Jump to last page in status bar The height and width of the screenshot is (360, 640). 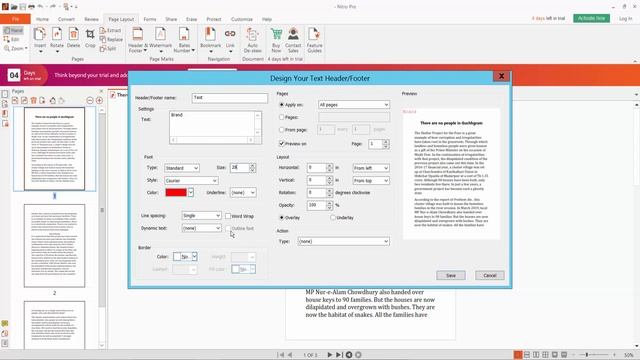coord(339,355)
